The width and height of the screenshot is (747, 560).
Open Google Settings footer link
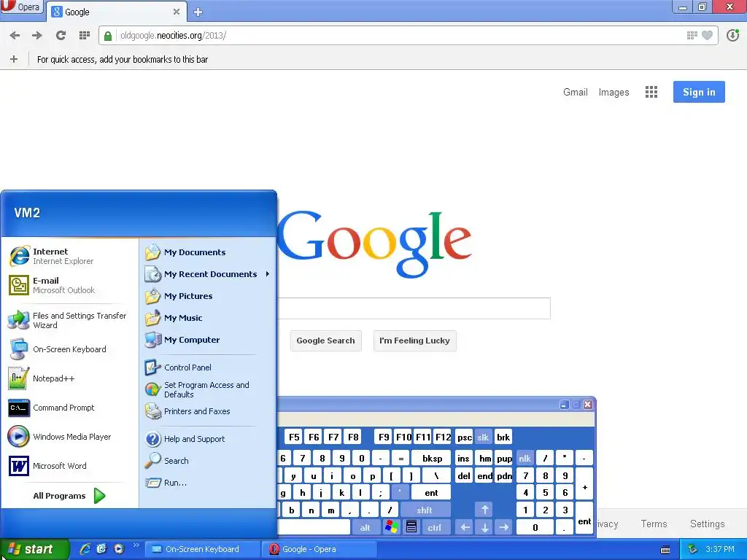708,524
